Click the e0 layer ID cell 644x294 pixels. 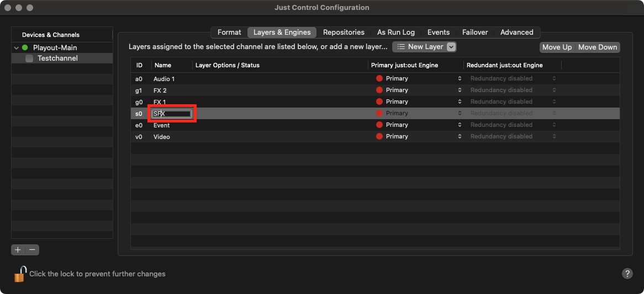click(x=139, y=125)
